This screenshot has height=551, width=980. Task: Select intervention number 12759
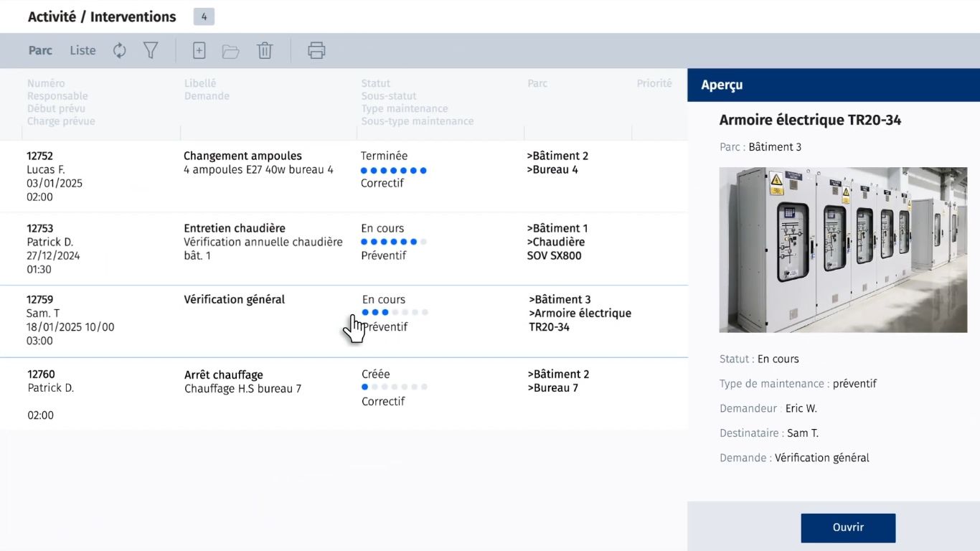tap(40, 299)
